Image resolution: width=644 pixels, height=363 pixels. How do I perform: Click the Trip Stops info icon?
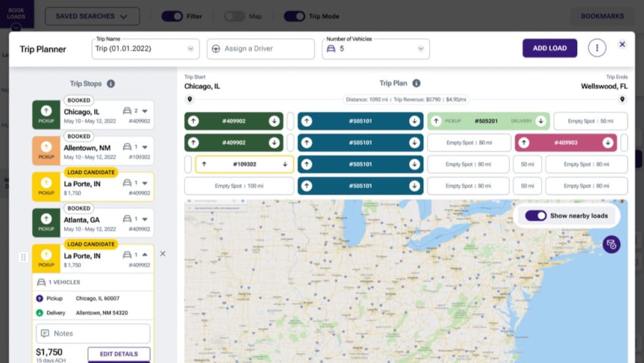point(110,84)
